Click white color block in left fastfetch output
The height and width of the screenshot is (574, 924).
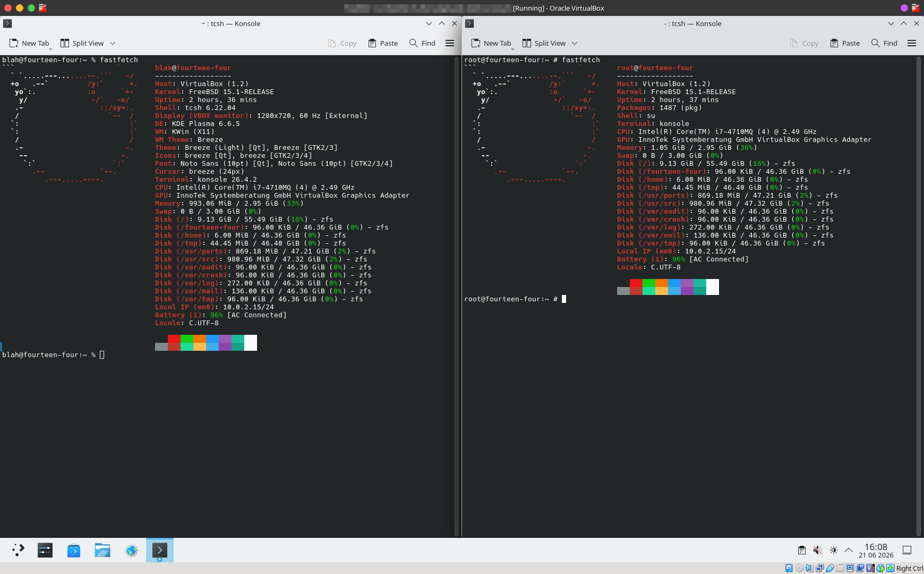pyautogui.click(x=251, y=343)
